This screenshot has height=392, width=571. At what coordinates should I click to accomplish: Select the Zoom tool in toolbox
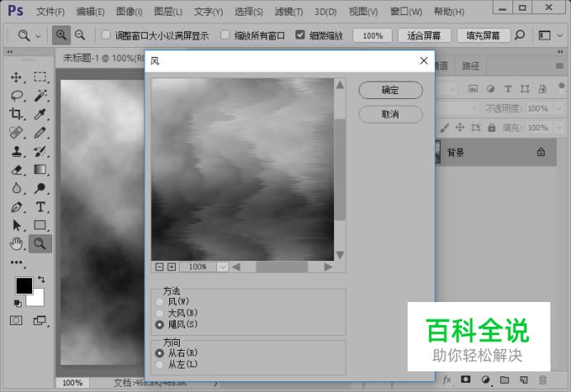point(40,243)
